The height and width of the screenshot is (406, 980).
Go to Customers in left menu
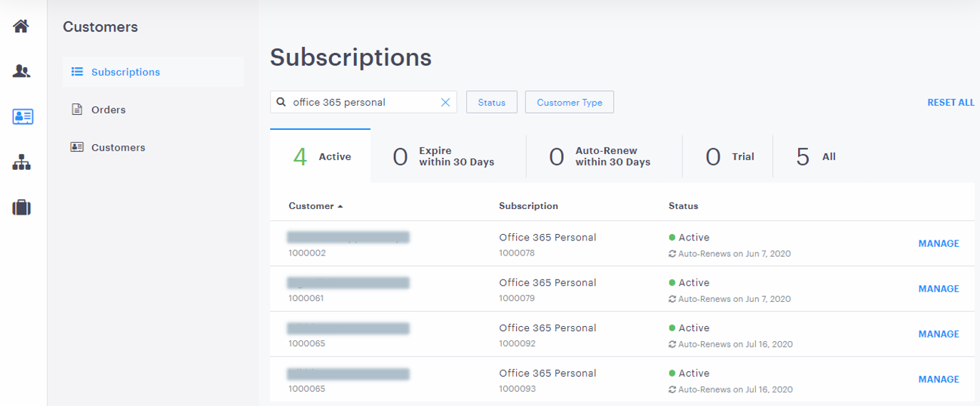(118, 148)
